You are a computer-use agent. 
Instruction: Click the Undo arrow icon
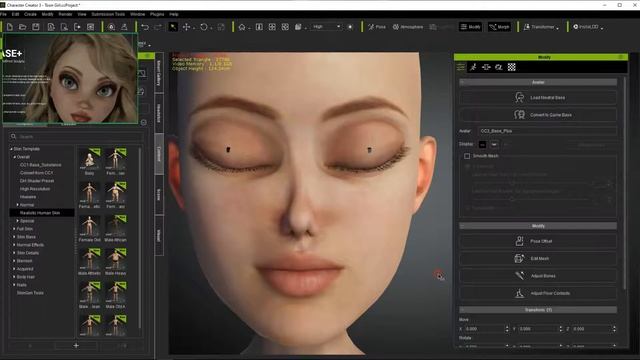tap(145, 27)
